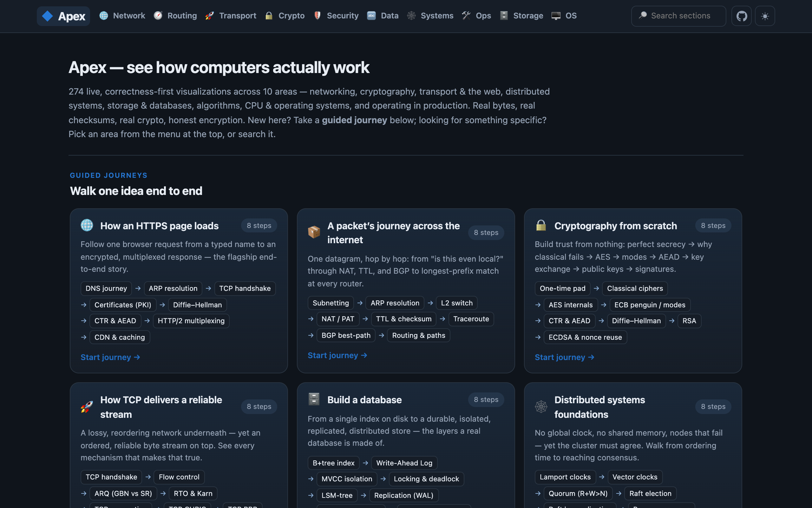Click the file cabinet icon beside Storage
The width and height of the screenshot is (812, 508).
[504, 16]
